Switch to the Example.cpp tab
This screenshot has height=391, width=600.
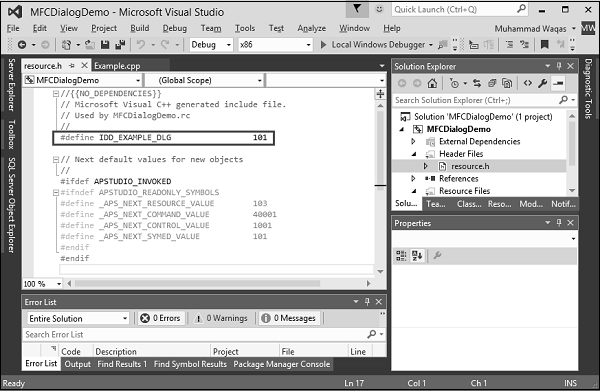click(117, 66)
